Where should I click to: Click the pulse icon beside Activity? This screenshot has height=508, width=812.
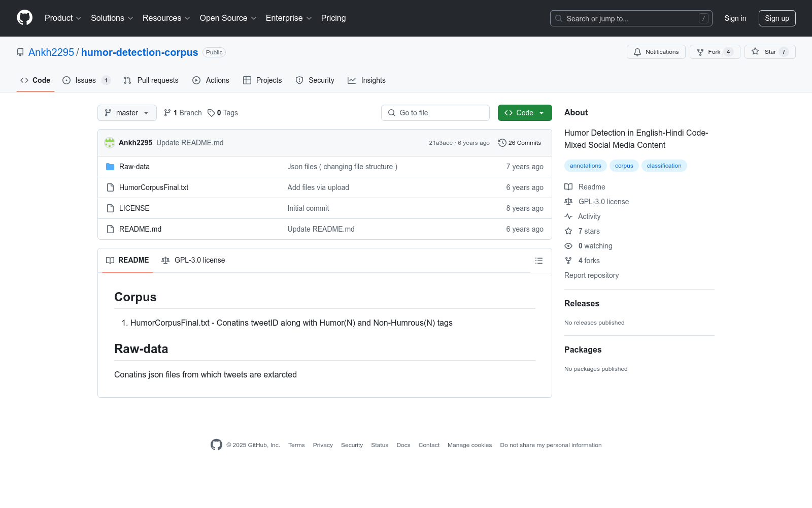click(568, 216)
